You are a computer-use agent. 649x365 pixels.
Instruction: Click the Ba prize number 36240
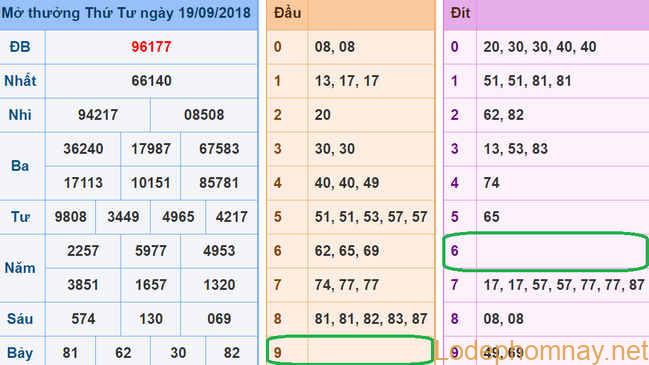[83, 149]
